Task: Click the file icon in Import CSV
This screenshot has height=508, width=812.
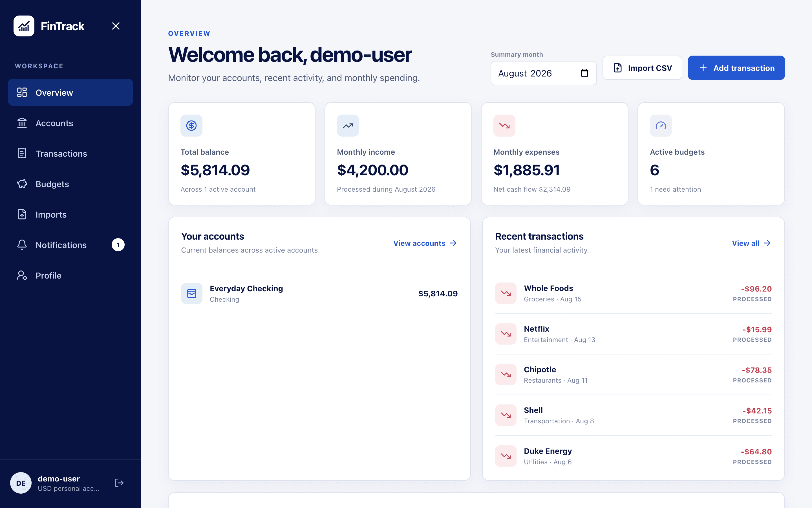Action: [x=618, y=68]
